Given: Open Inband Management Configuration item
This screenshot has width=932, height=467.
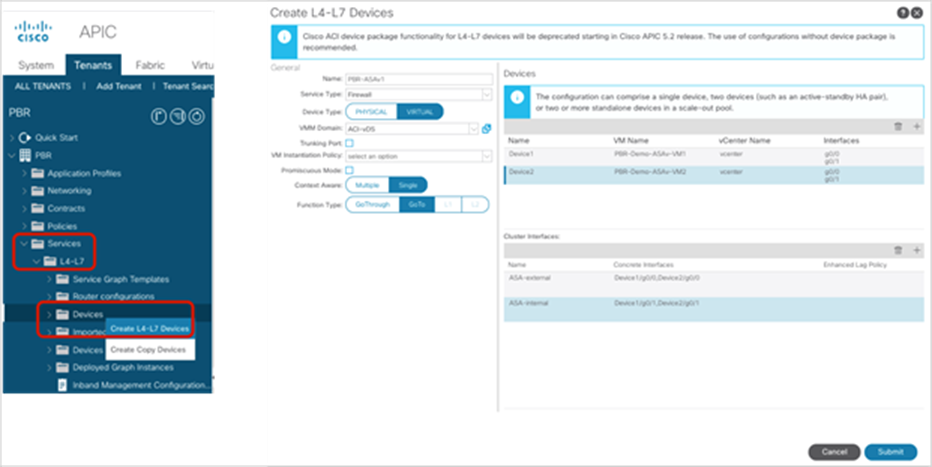Looking at the screenshot, I should (141, 385).
